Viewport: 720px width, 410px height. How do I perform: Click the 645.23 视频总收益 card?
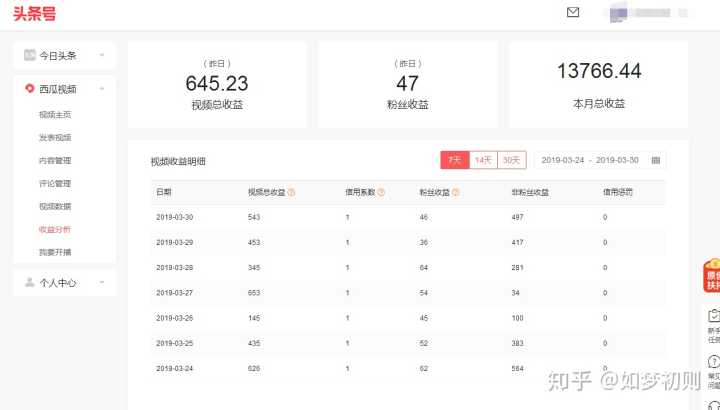tap(217, 85)
